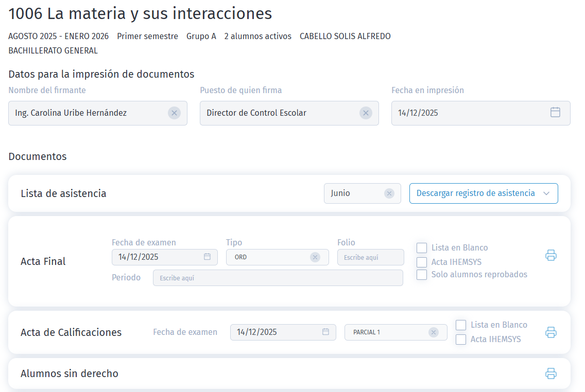Clear the Puesto de quien firma field
Viewport: 585px width, 392px height.
[x=366, y=113]
